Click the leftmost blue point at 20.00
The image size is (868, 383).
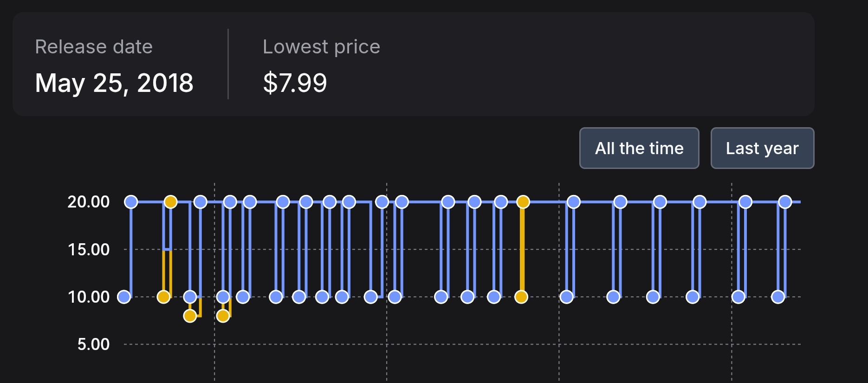point(131,202)
